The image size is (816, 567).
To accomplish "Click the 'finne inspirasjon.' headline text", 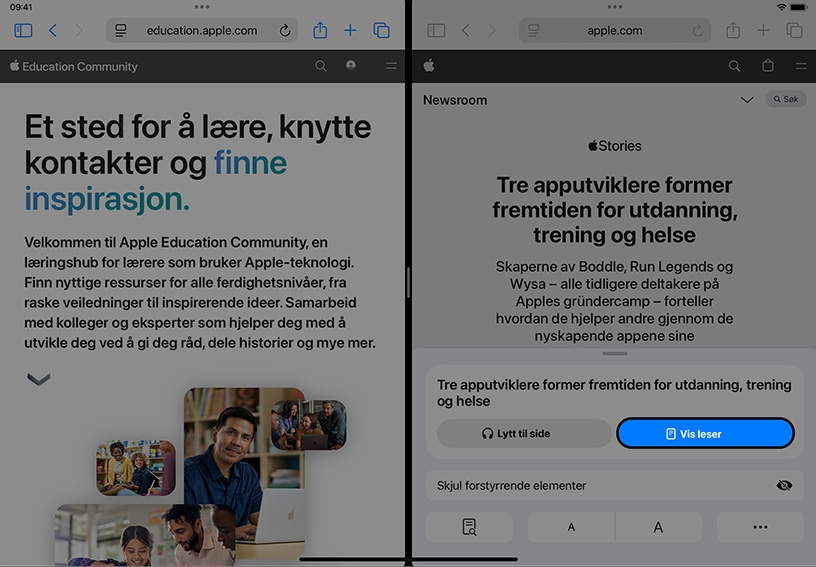I will [x=156, y=181].
